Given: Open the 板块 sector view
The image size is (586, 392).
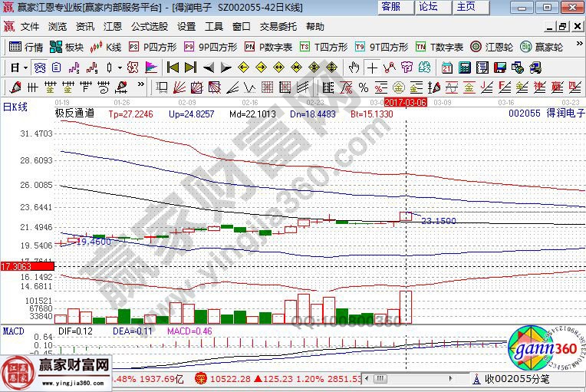Looking at the screenshot, I should coord(67,47).
